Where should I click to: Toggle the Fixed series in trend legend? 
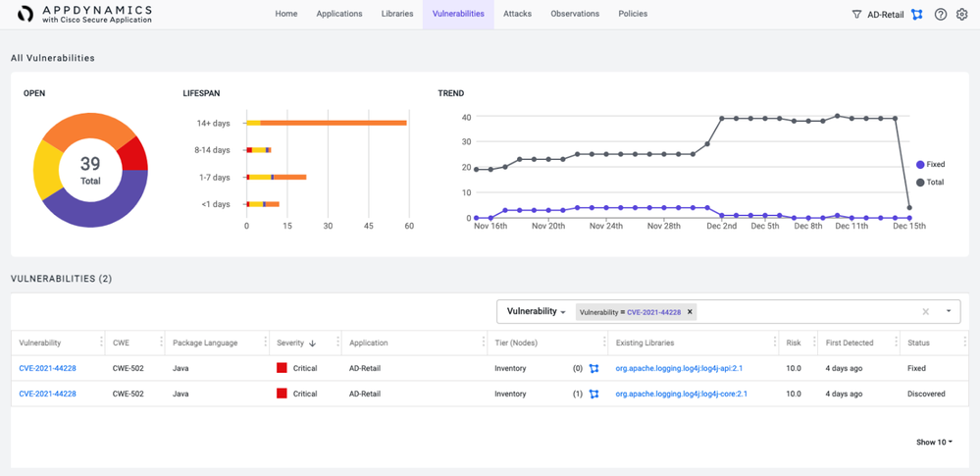[x=930, y=165]
